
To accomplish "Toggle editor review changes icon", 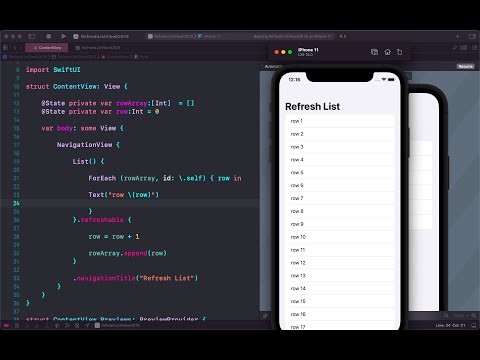I will coord(455,48).
